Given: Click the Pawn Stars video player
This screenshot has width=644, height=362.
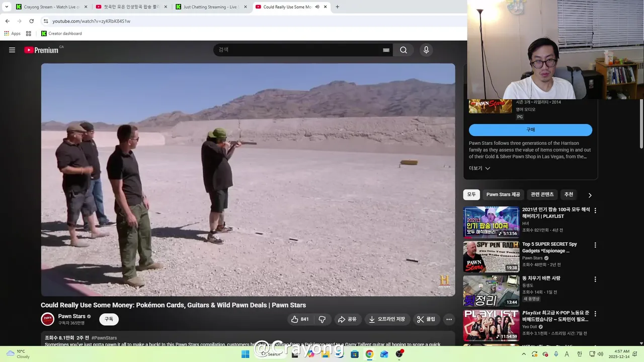Looking at the screenshot, I should [x=248, y=179].
